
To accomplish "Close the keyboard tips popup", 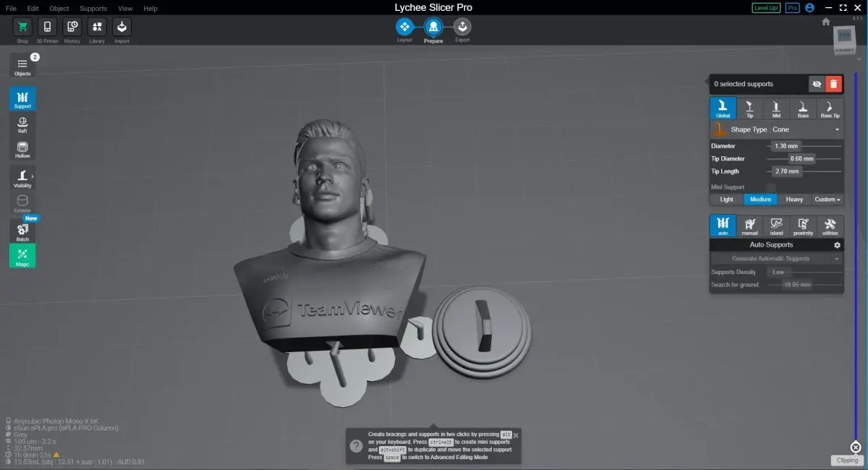I will tap(516, 435).
